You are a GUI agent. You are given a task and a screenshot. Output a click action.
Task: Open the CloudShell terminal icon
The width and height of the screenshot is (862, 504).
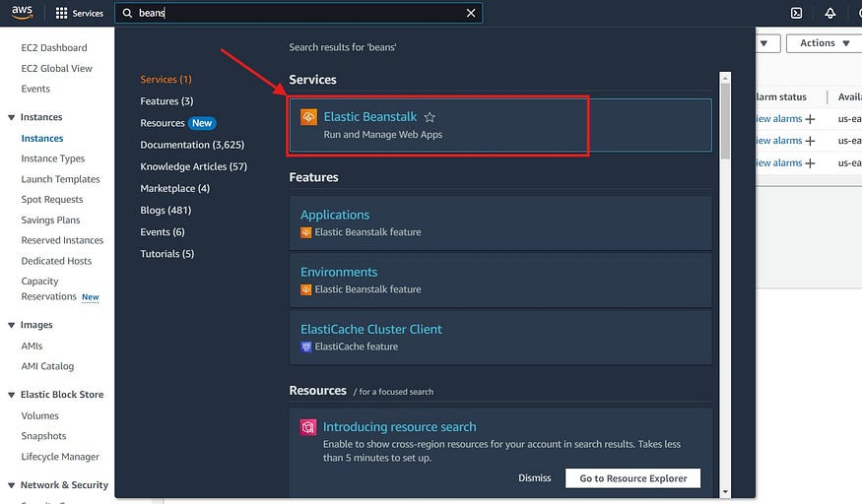796,13
